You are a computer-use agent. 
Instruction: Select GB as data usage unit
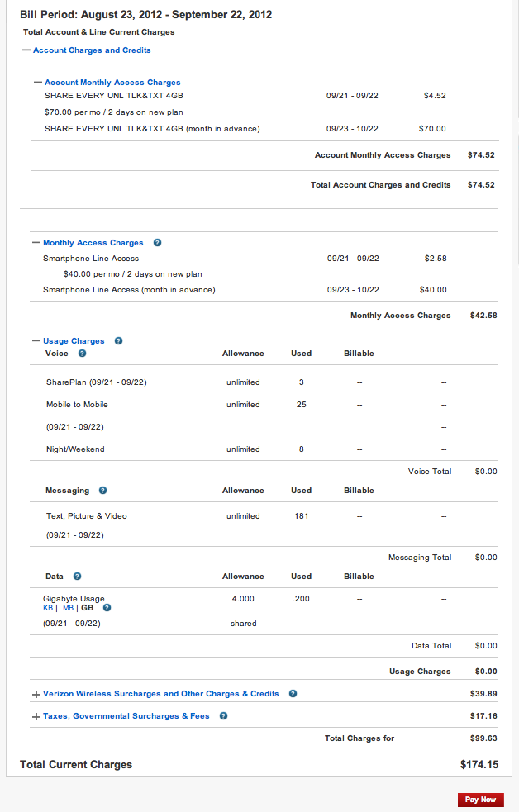(x=87, y=608)
